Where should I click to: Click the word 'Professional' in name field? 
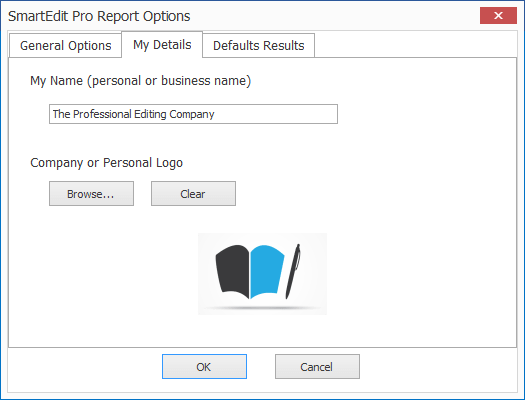(x=102, y=114)
